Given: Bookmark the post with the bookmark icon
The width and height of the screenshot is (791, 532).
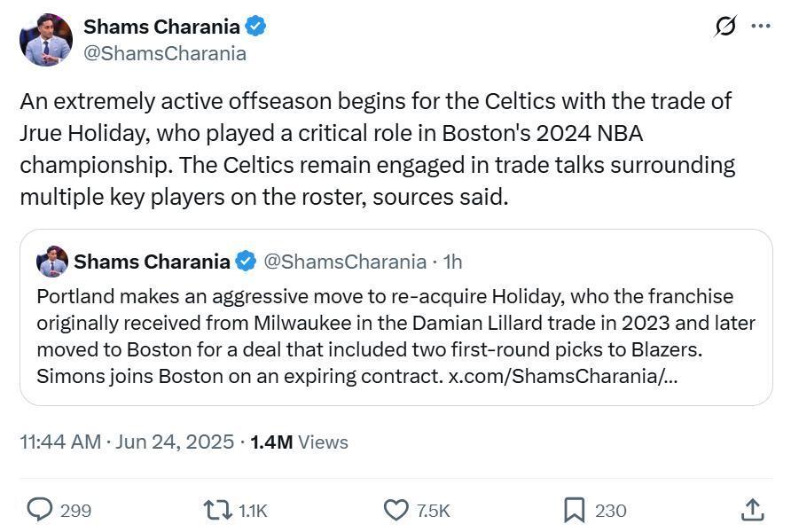Looking at the screenshot, I should point(574,510).
